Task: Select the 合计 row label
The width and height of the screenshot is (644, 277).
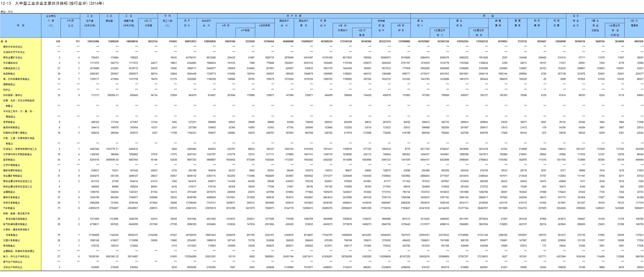Action: (4, 42)
